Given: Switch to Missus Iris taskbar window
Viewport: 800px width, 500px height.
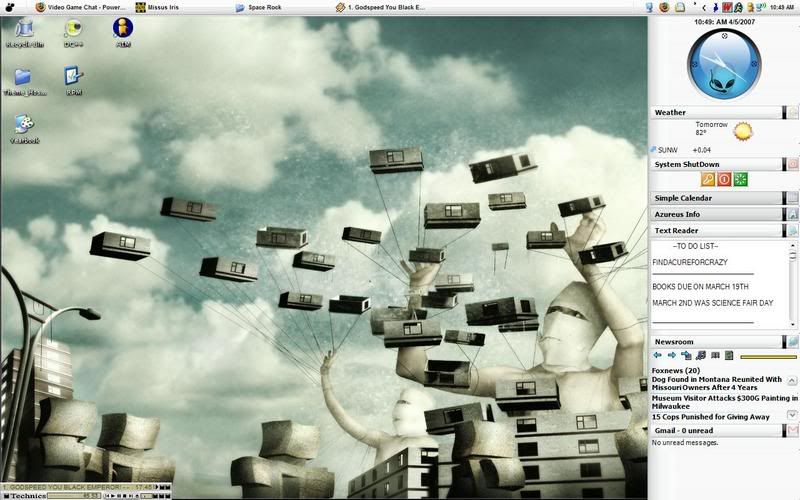Looking at the screenshot, I should [x=158, y=7].
